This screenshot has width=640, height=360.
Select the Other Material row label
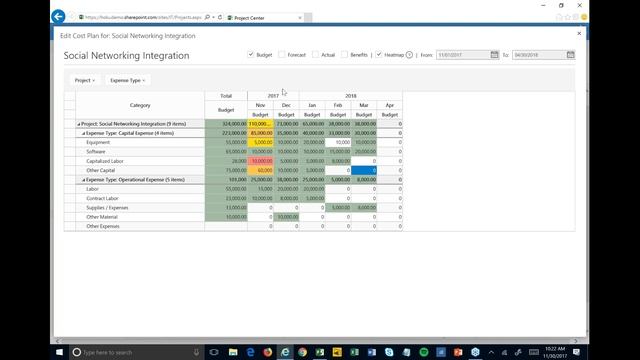tap(102, 217)
